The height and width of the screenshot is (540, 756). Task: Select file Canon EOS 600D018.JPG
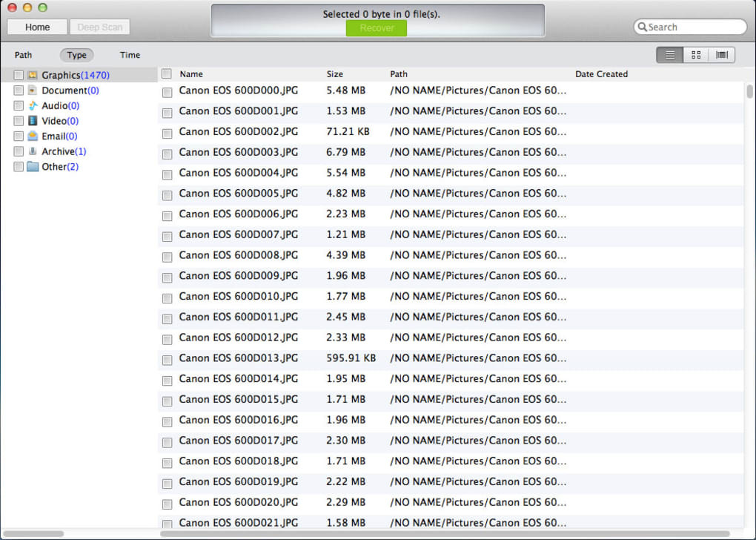coord(238,461)
